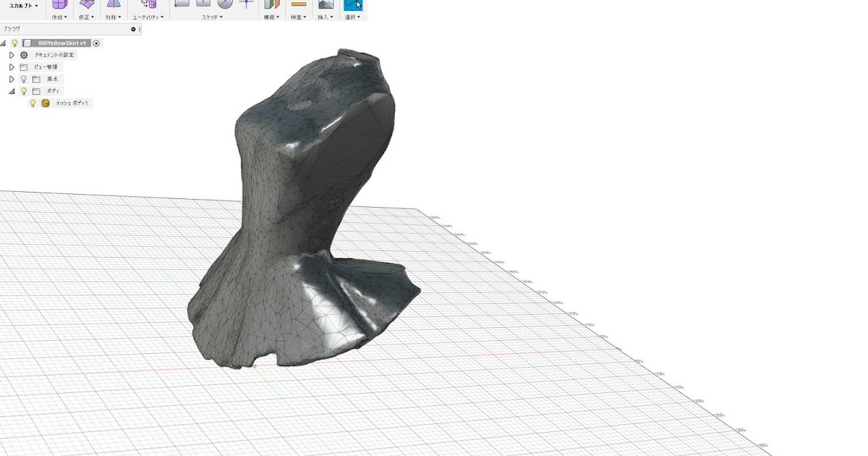This screenshot has width=868, height=456.
Task: Click the Construct plane icon
Action: (x=272, y=4)
